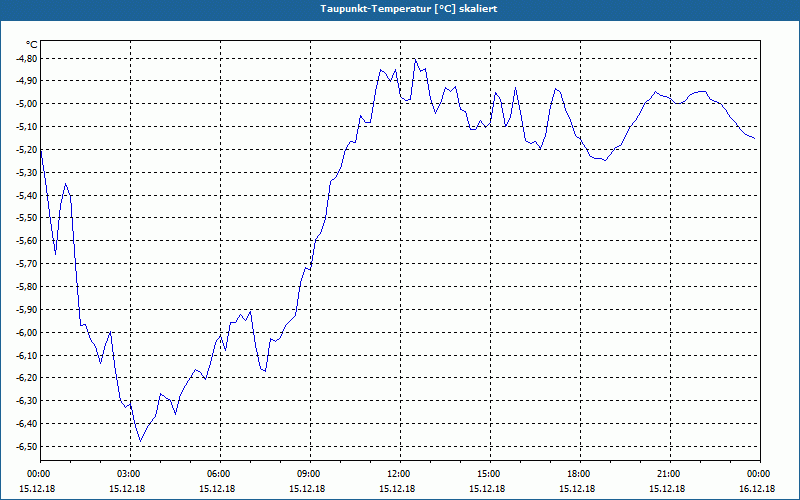The image size is (800, 500).
Task: Click the 09:00 time axis label
Action: coord(310,474)
